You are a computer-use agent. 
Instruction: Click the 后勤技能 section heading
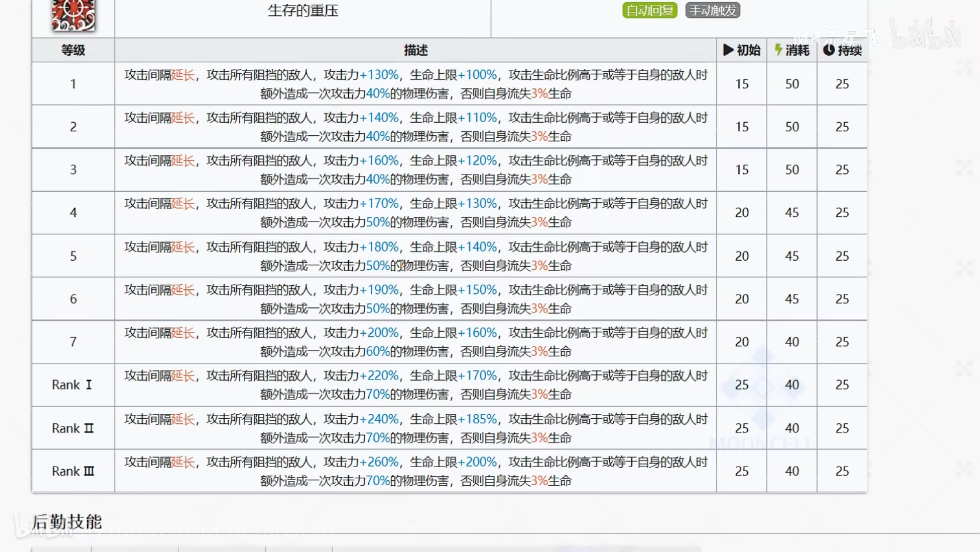click(x=67, y=522)
